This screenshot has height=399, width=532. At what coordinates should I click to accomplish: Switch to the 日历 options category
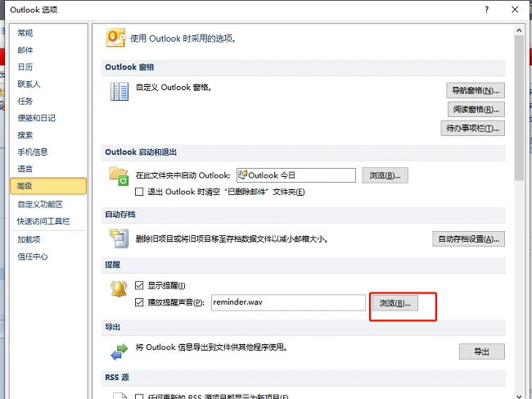[x=25, y=67]
